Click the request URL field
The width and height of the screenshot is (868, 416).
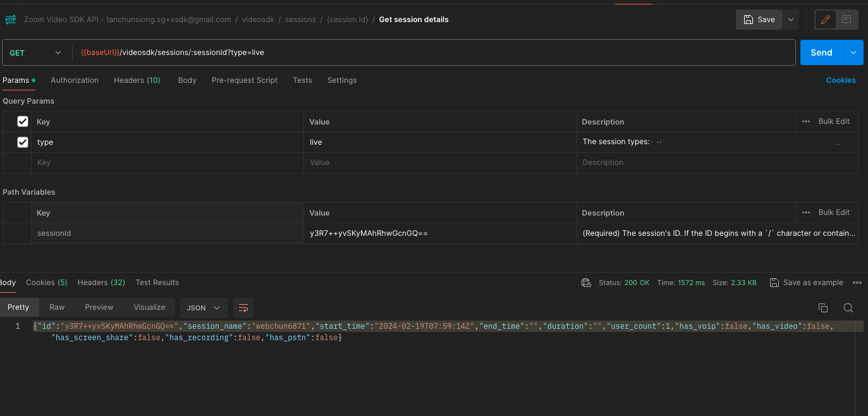(433, 52)
